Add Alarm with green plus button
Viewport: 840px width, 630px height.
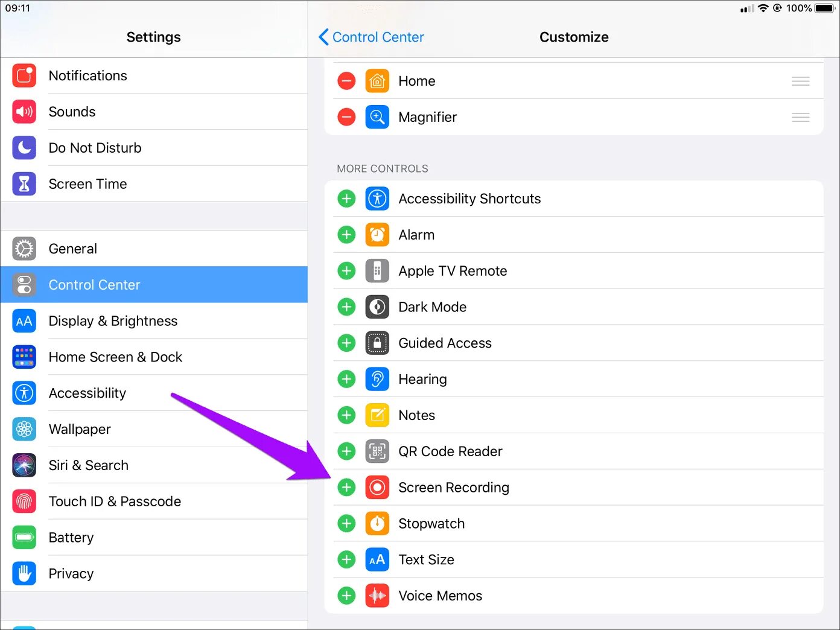(x=346, y=235)
